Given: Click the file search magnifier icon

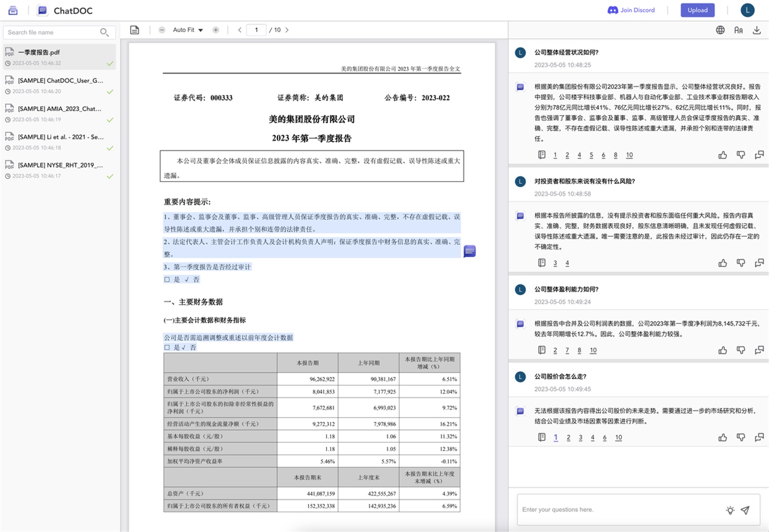Looking at the screenshot, I should coord(105,32).
